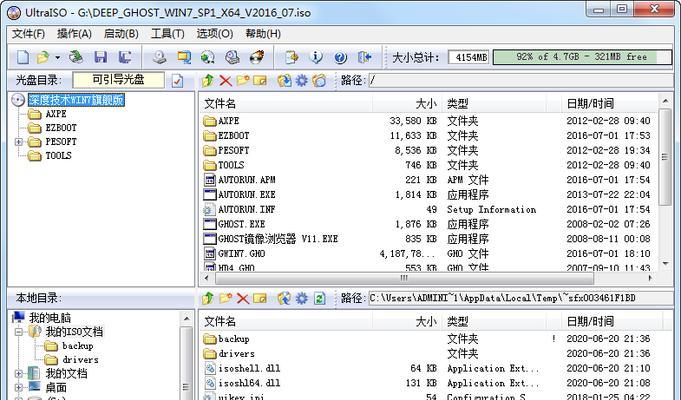Sort disc files by 日期/时间 column header
The image size is (681, 400).
pos(609,103)
